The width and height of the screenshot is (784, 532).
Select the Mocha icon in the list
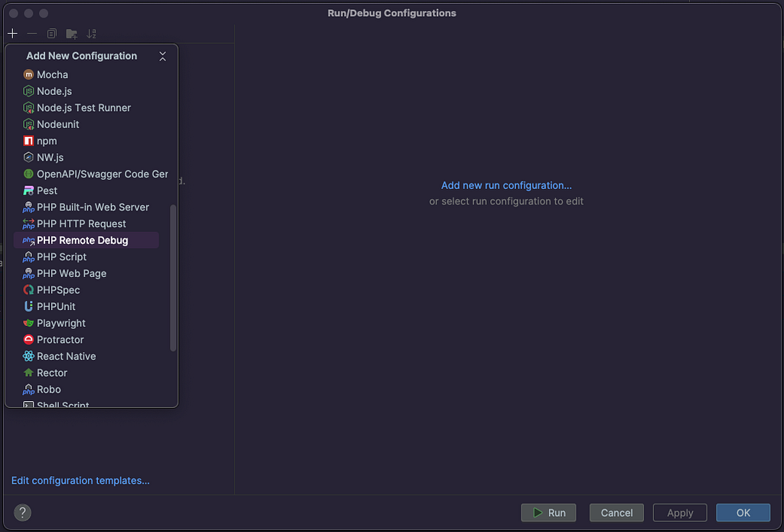[28, 74]
